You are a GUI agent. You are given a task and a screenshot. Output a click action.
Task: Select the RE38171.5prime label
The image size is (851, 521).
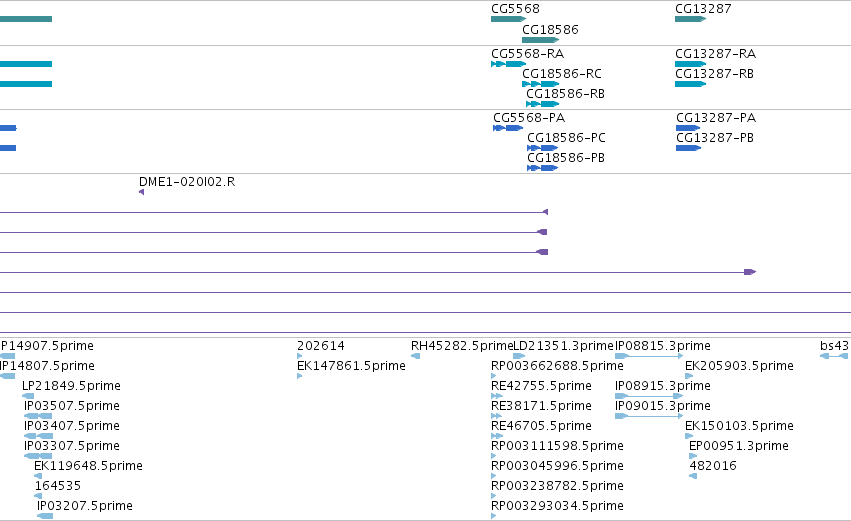tap(541, 406)
